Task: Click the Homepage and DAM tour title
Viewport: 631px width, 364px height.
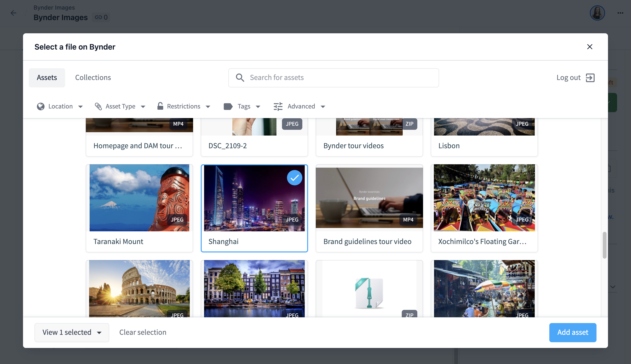Action: click(138, 146)
